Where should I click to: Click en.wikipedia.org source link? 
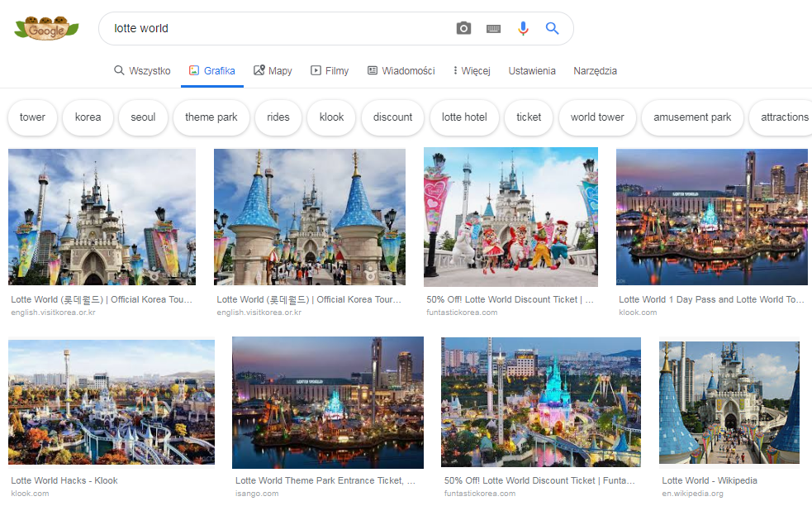[x=692, y=494]
